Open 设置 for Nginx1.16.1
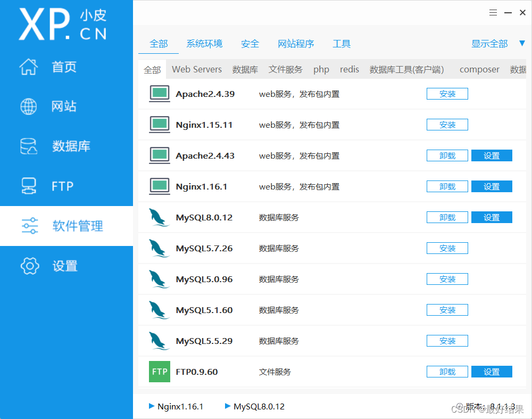This screenshot has width=532, height=419. click(x=492, y=186)
